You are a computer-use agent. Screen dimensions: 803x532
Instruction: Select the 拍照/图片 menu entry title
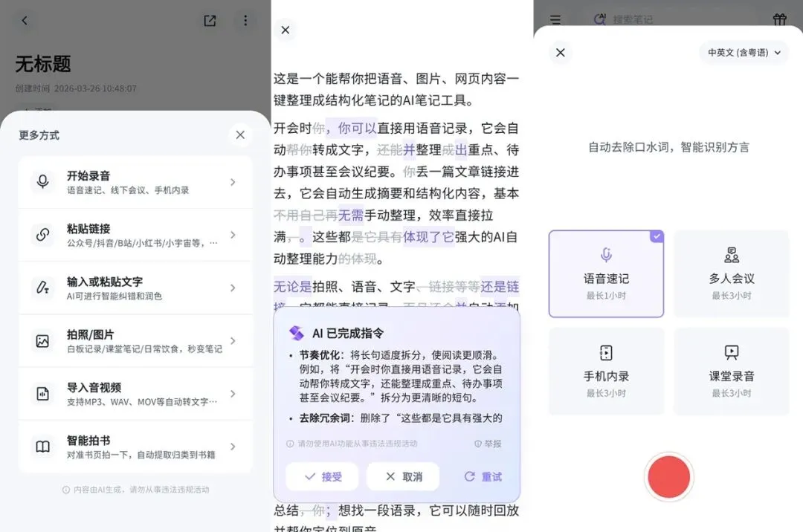[91, 334]
